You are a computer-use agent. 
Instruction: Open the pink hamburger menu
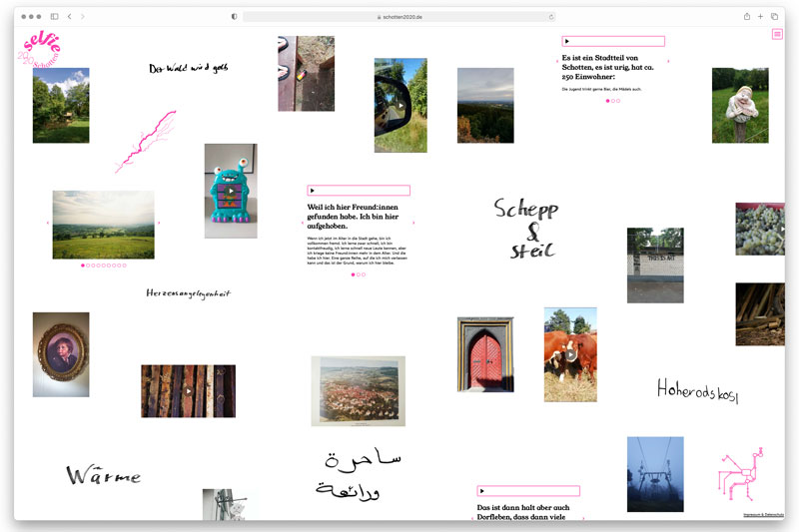click(x=777, y=35)
